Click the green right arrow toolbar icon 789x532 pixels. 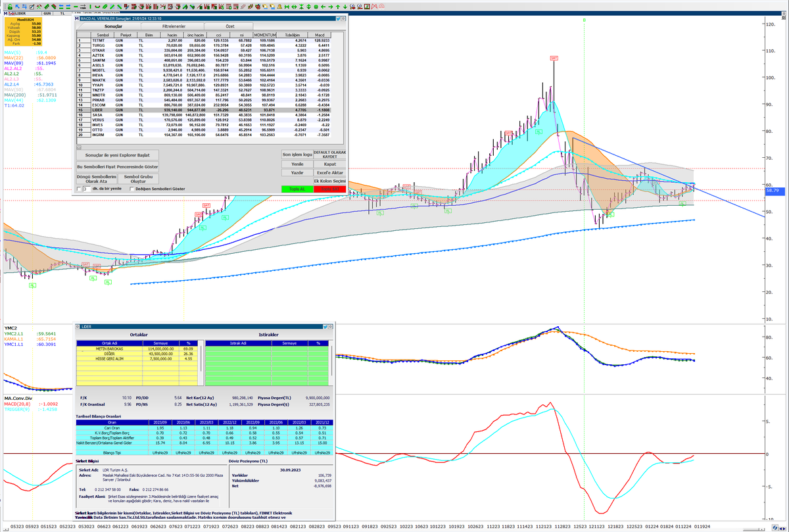pyautogui.click(x=330, y=6)
